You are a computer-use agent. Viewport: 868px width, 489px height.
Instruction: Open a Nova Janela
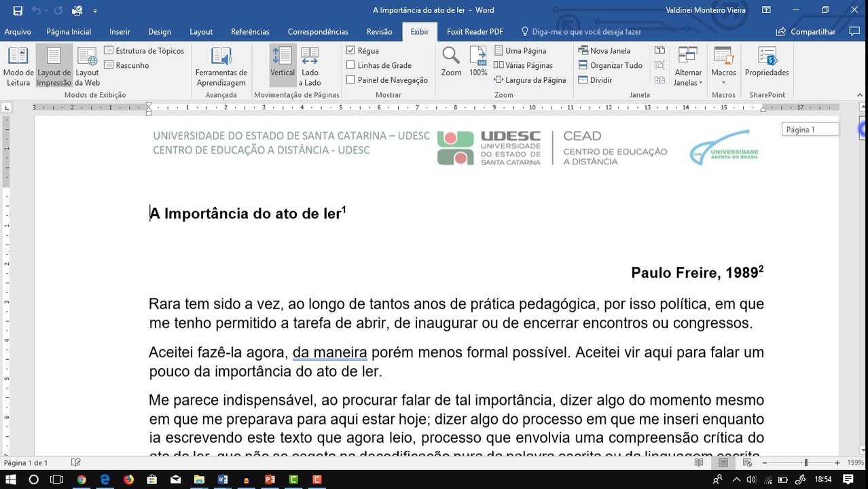(x=604, y=51)
